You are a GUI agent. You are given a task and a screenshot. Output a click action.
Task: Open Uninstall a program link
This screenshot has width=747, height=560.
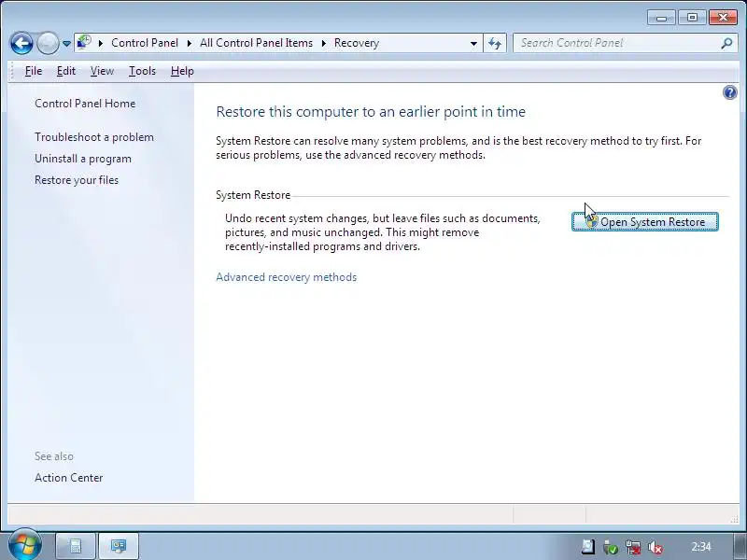[x=83, y=159]
